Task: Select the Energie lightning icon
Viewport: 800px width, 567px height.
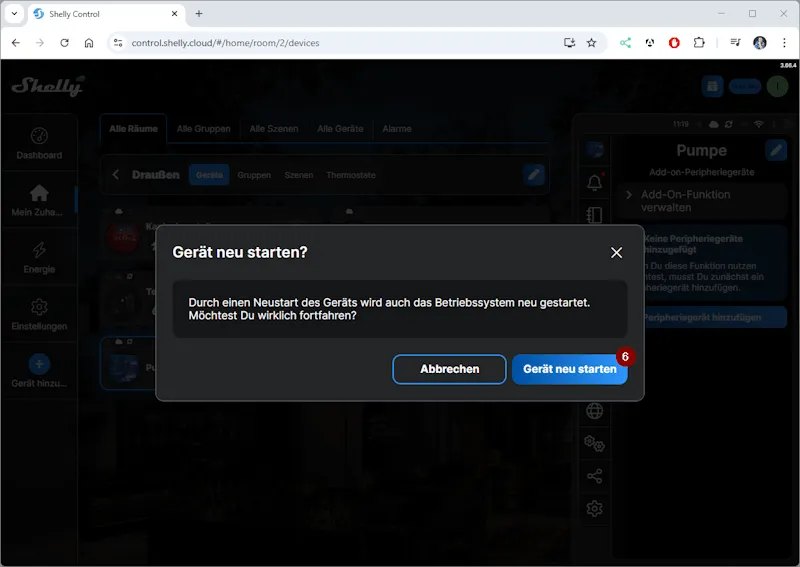Action: (39, 251)
